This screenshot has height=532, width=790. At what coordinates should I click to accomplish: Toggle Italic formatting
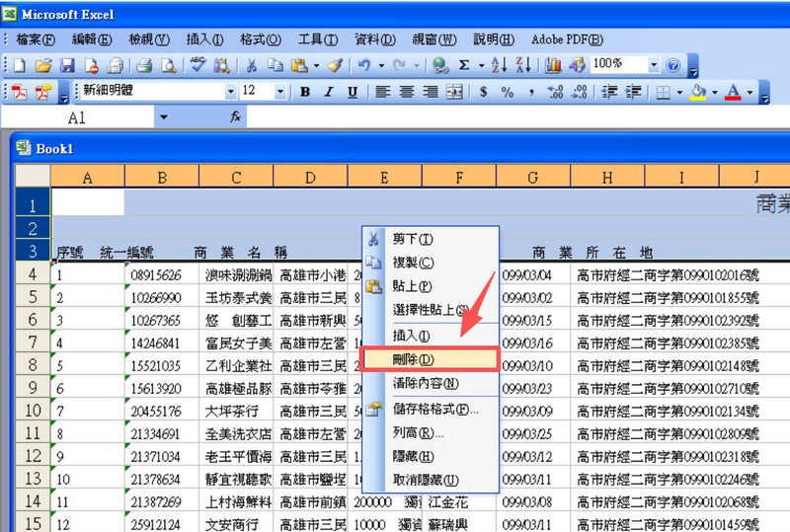click(x=329, y=92)
